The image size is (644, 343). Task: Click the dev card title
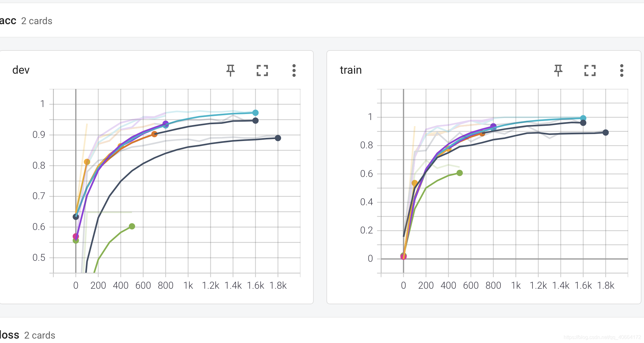[21, 70]
